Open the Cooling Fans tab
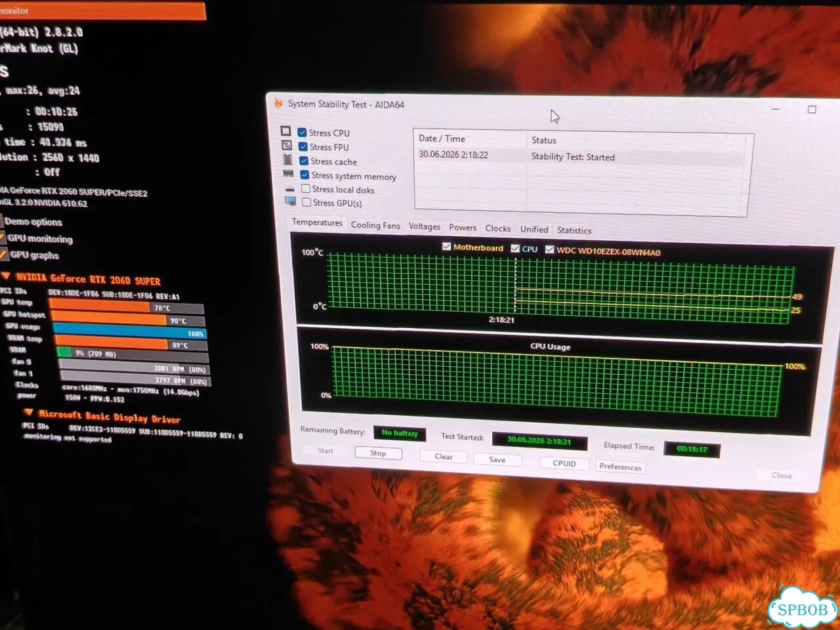The width and height of the screenshot is (840, 630). (x=375, y=225)
